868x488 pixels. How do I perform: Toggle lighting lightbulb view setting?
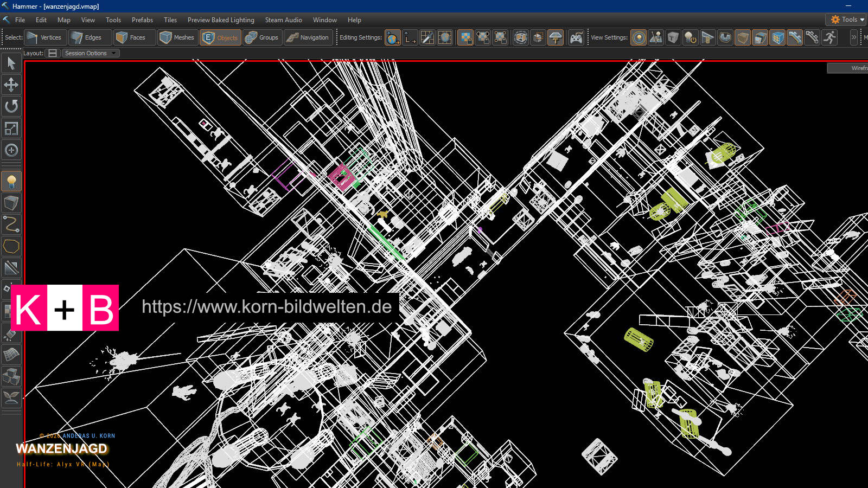639,37
